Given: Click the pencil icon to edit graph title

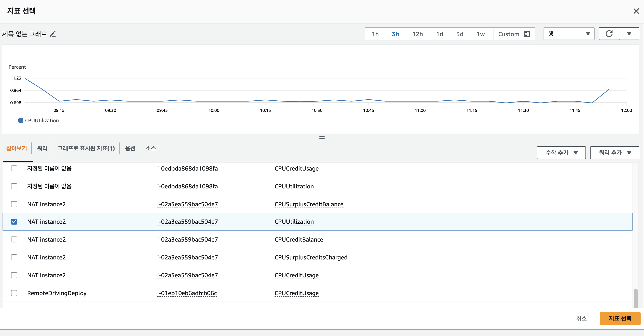Looking at the screenshot, I should coord(53,34).
